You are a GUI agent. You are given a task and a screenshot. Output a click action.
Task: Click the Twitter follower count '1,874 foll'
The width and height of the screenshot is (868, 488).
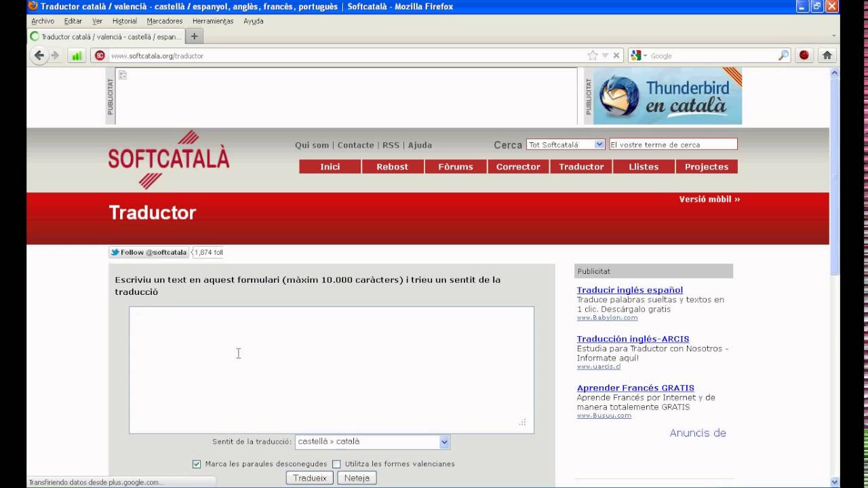point(208,252)
